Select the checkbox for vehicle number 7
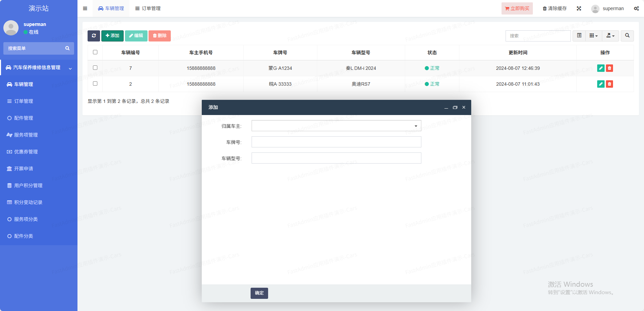This screenshot has width=644, height=311. pos(95,68)
